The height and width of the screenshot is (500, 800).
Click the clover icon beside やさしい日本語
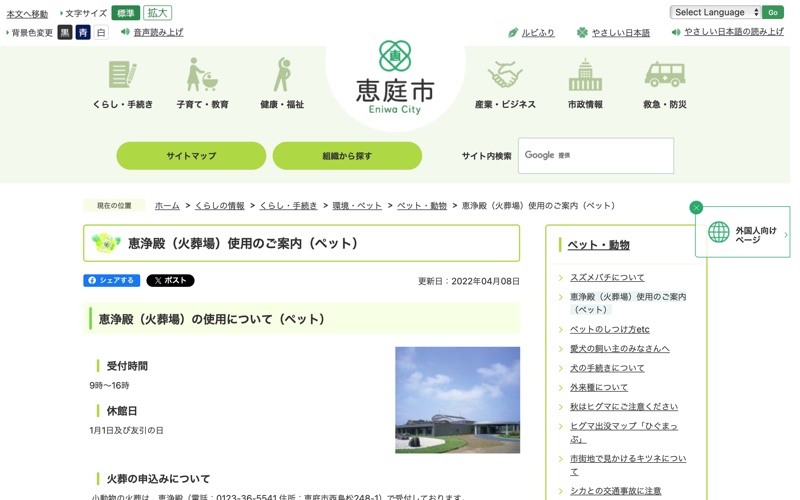(x=582, y=33)
